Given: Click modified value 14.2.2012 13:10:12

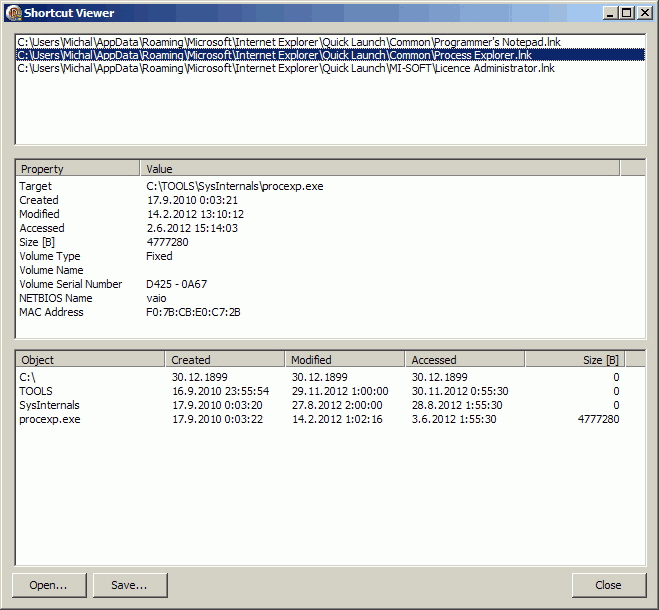Looking at the screenshot, I should coord(195,214).
